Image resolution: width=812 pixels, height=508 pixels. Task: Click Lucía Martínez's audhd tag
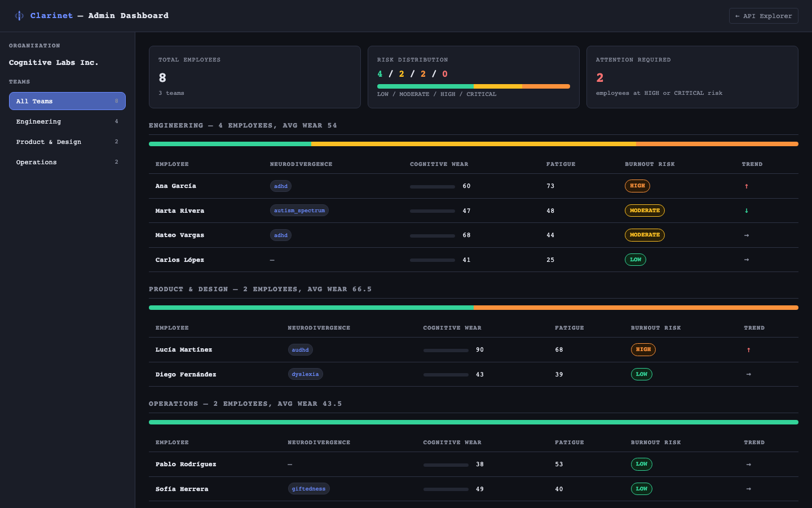coord(300,349)
